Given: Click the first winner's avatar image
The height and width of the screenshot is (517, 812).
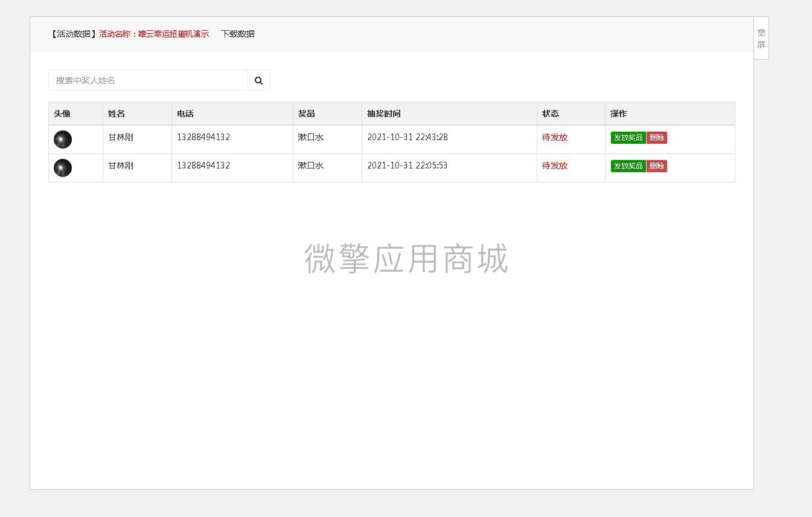Looking at the screenshot, I should (x=63, y=139).
